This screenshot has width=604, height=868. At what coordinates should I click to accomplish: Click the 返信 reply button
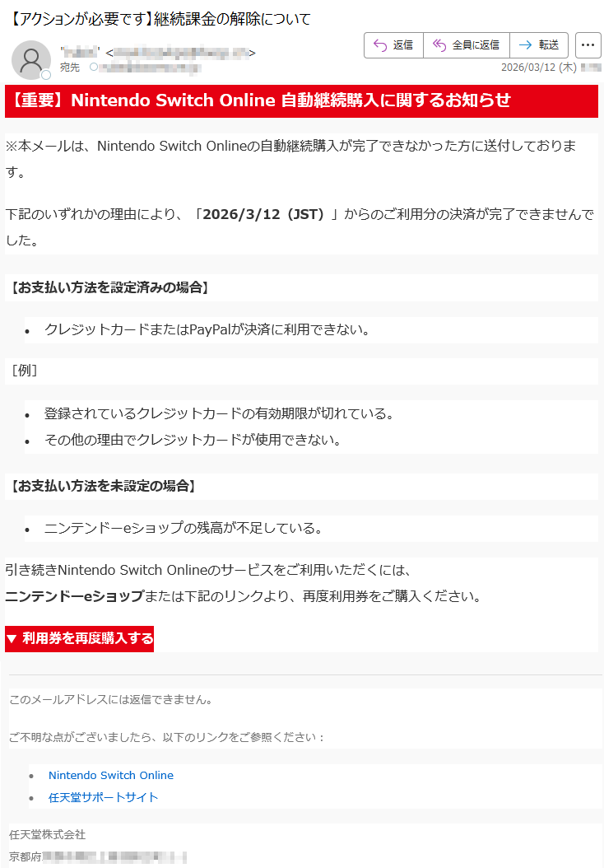(x=394, y=44)
